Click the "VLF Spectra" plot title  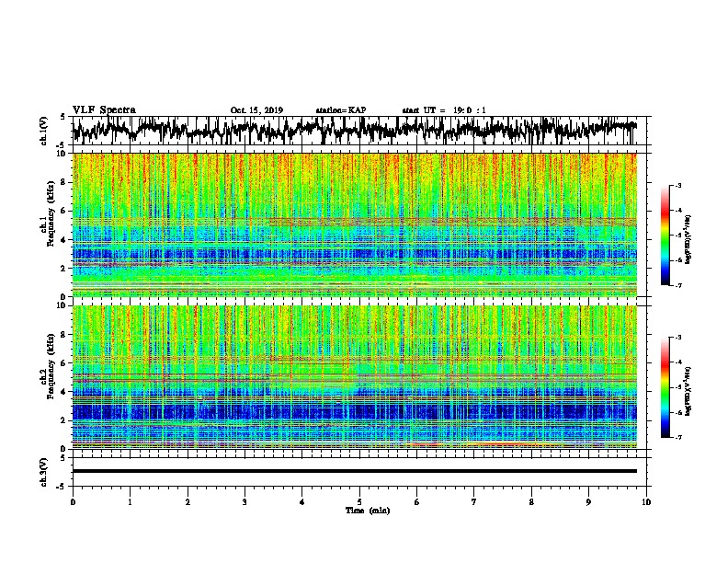[x=104, y=110]
